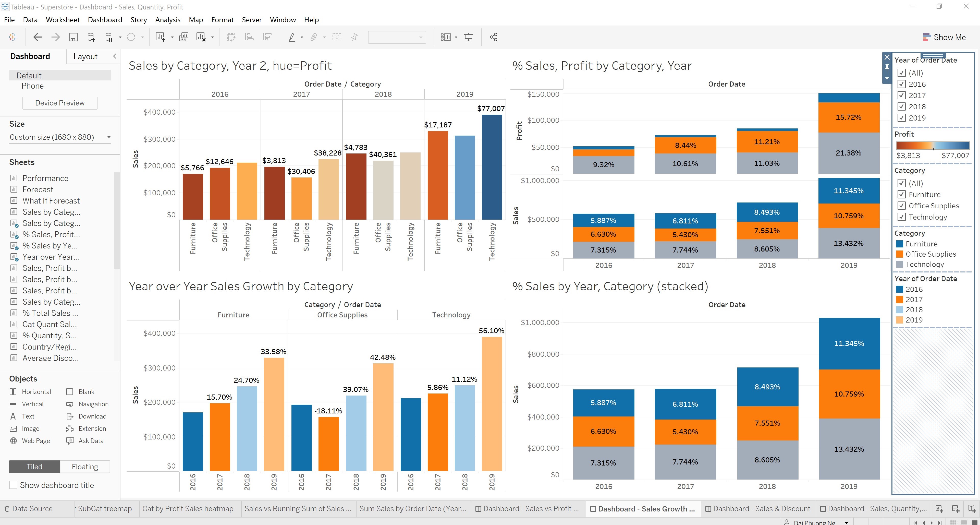
Task: Uncheck the 2016 year filter
Action: [901, 84]
